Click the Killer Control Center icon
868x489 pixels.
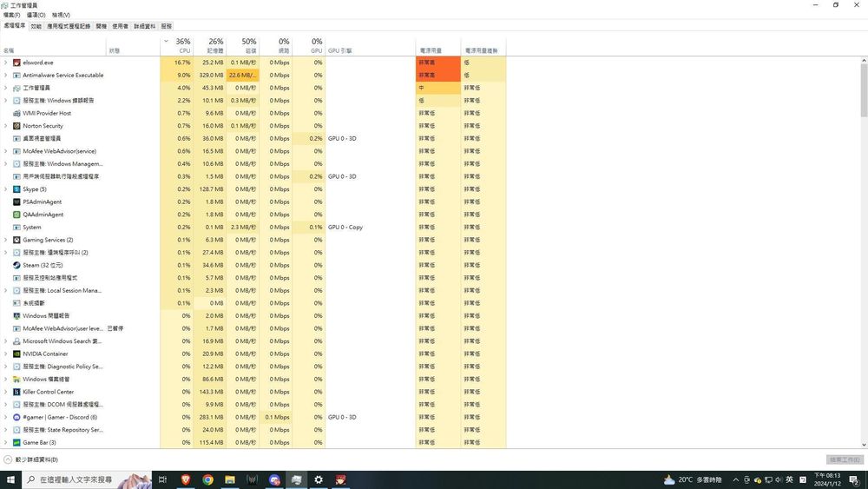(16, 392)
